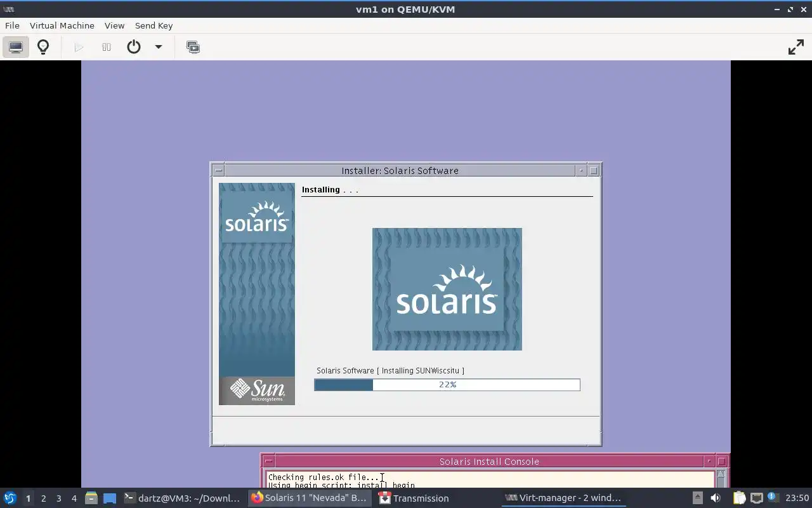Switch to the Firefox Solaris 11 "Nevada" window
Screen dimensions: 812x508
(x=310, y=498)
